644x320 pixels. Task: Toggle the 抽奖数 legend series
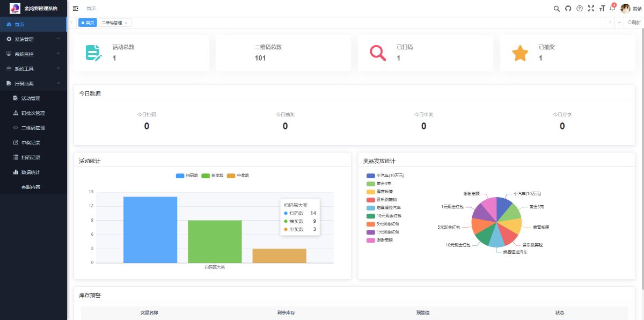click(x=213, y=176)
